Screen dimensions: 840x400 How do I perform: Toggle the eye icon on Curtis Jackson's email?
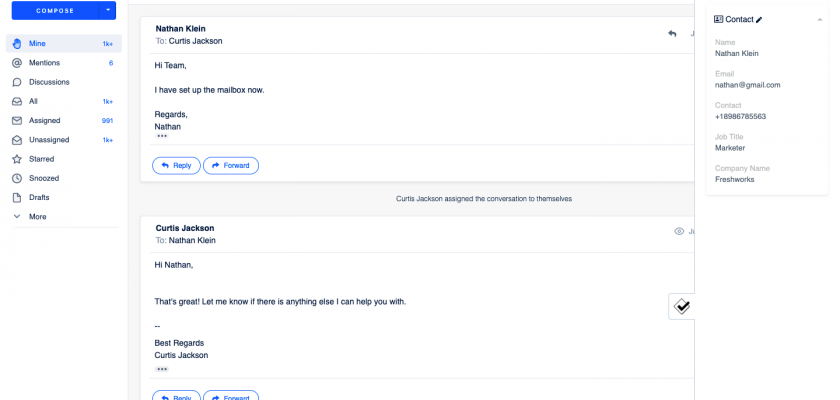coord(679,231)
